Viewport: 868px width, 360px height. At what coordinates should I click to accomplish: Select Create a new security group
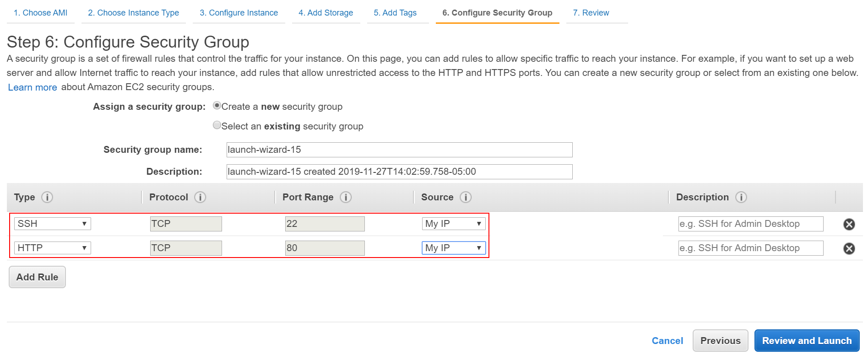pos(217,106)
